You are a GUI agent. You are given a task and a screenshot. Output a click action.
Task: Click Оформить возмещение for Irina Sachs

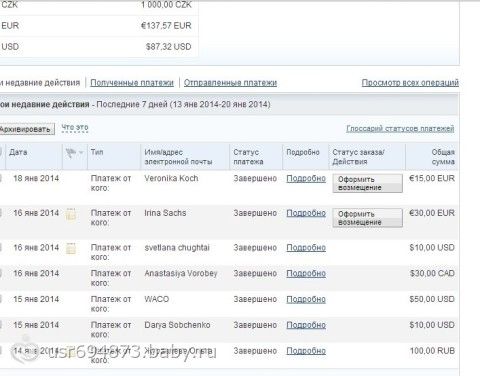coord(367,218)
